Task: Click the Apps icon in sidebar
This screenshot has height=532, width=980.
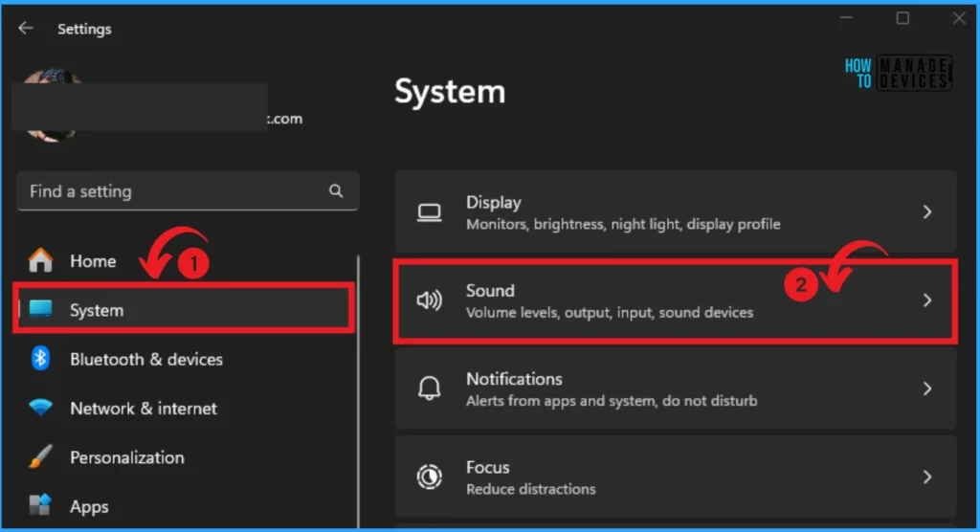Action: 40,505
